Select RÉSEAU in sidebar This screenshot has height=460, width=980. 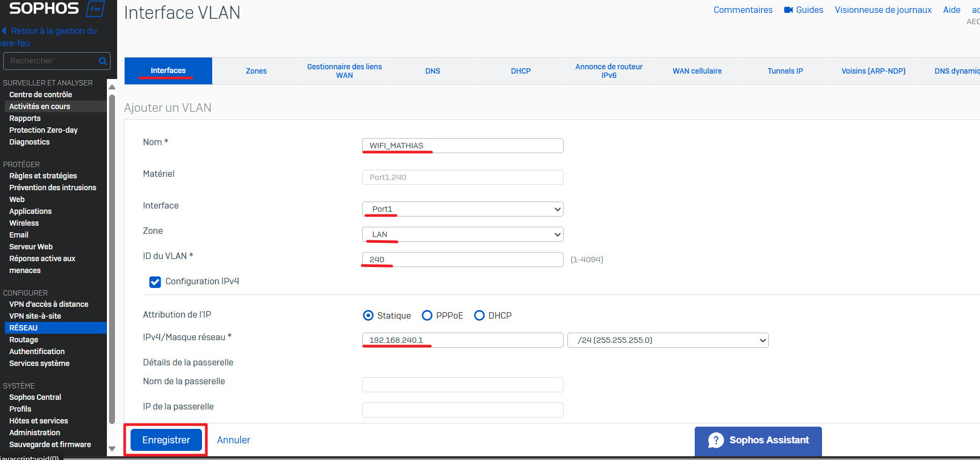point(55,328)
